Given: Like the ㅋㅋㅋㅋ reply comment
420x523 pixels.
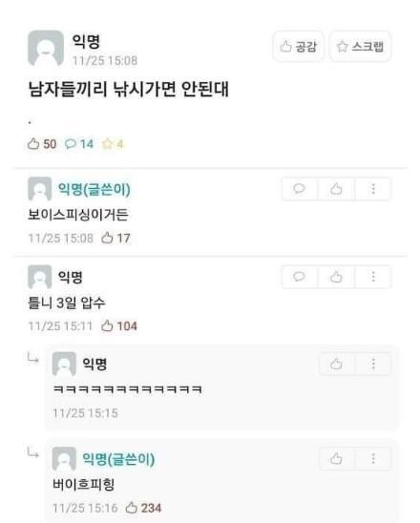Looking at the screenshot, I should pyautogui.click(x=336, y=364).
